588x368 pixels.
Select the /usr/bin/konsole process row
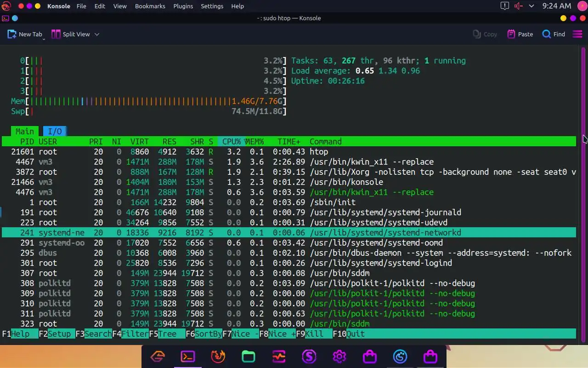coord(289,182)
